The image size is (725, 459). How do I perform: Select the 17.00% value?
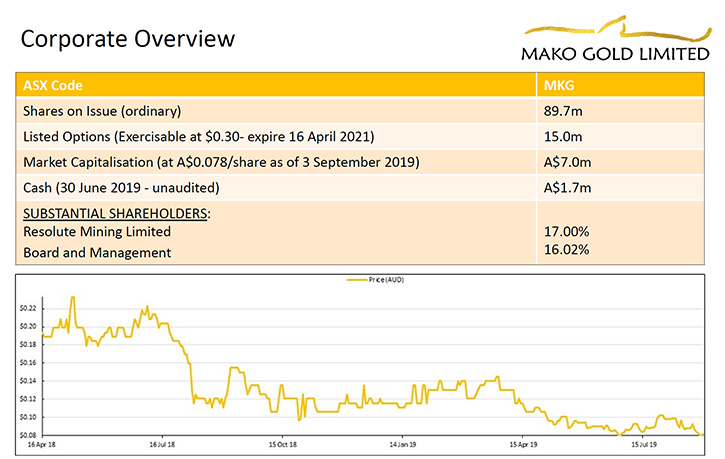pos(566,231)
